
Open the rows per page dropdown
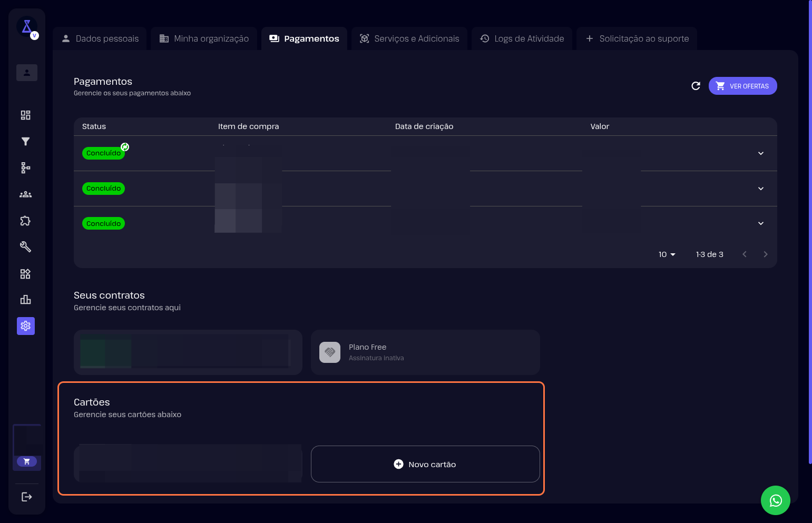(x=667, y=254)
